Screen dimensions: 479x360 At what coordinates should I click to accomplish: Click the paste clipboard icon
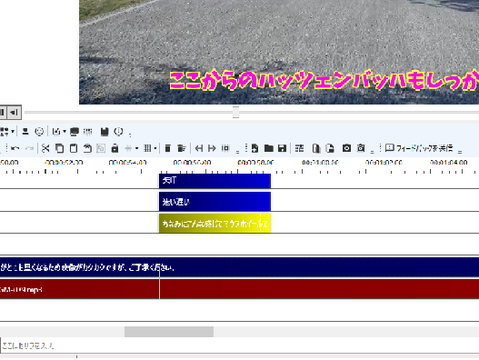click(x=73, y=148)
